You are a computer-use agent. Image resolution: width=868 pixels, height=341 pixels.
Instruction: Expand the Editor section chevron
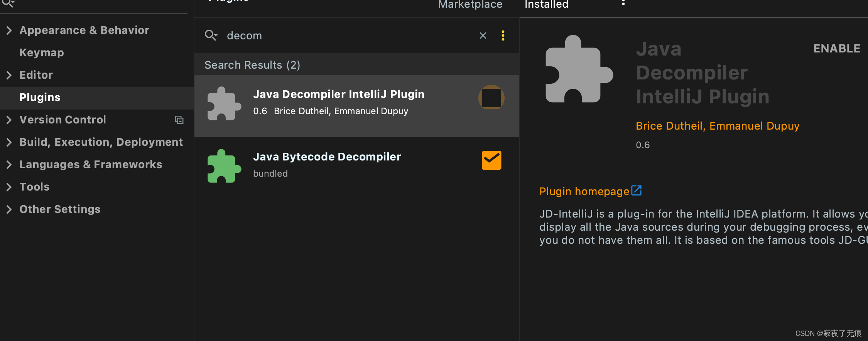[x=9, y=75]
